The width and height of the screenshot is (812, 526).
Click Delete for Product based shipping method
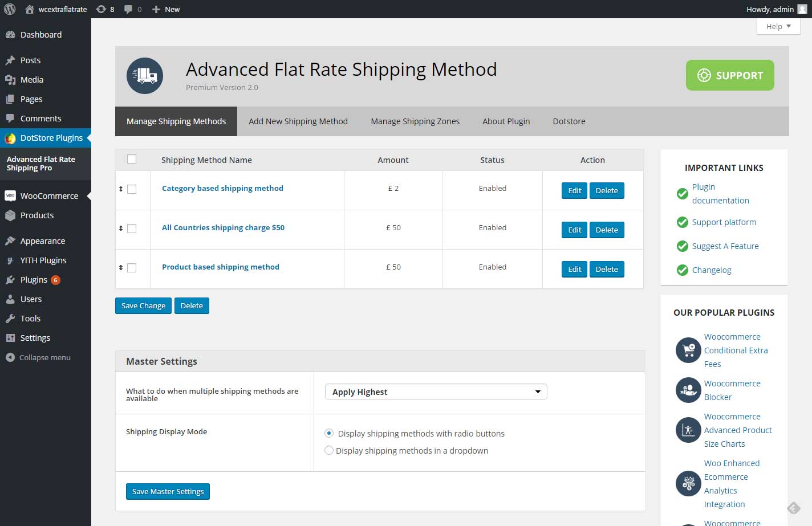pyautogui.click(x=607, y=269)
